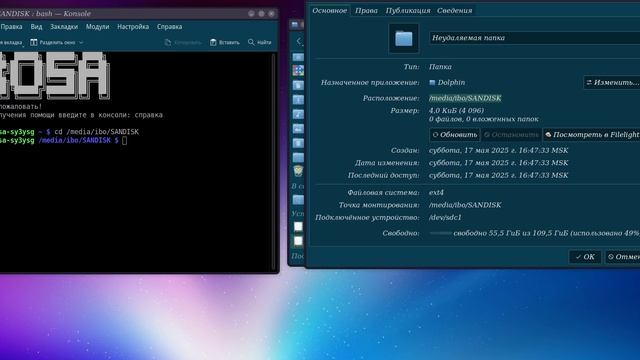The image size is (640, 360).
Task: Open the Публикация tab
Action: tap(408, 11)
